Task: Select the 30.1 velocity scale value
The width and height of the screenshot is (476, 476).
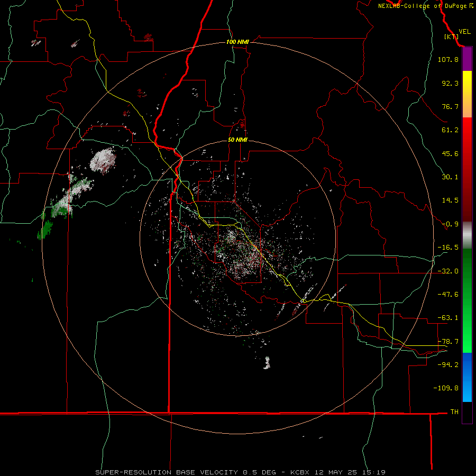Action: coord(450,177)
